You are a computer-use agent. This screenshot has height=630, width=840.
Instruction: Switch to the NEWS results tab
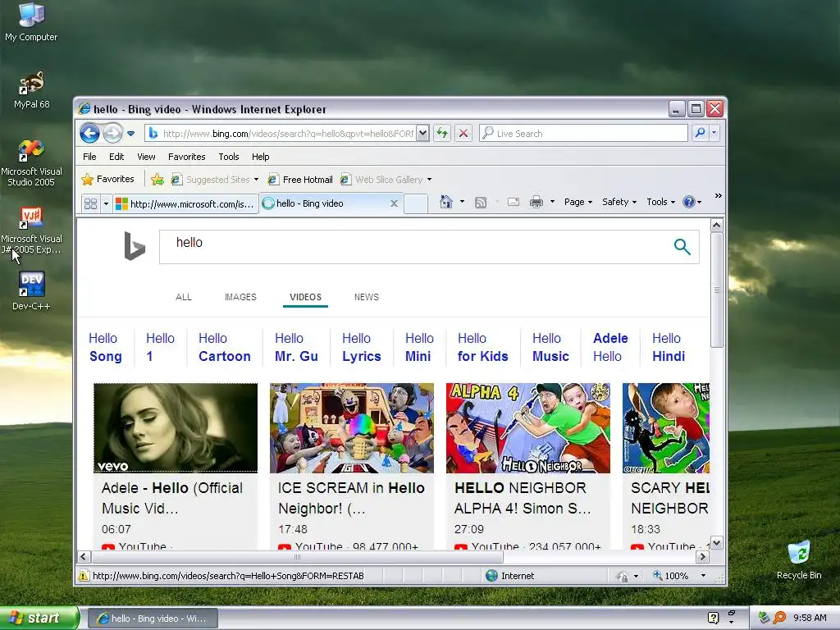pos(367,297)
